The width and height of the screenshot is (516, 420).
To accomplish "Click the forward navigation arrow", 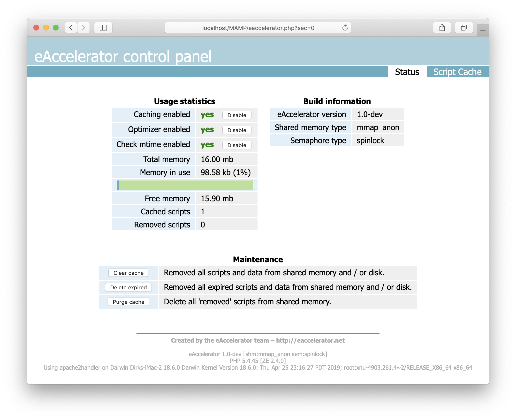I will [83, 28].
